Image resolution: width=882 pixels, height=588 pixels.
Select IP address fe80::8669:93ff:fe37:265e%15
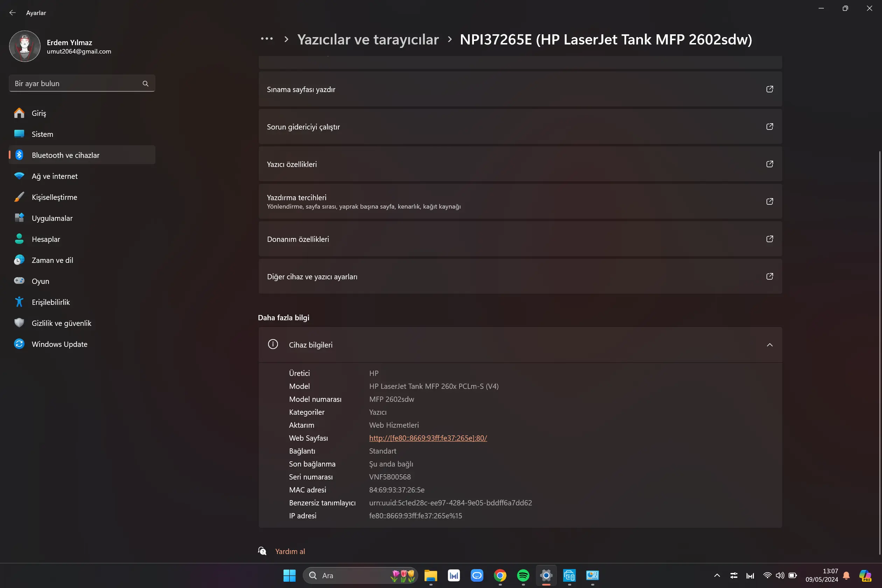[415, 516]
